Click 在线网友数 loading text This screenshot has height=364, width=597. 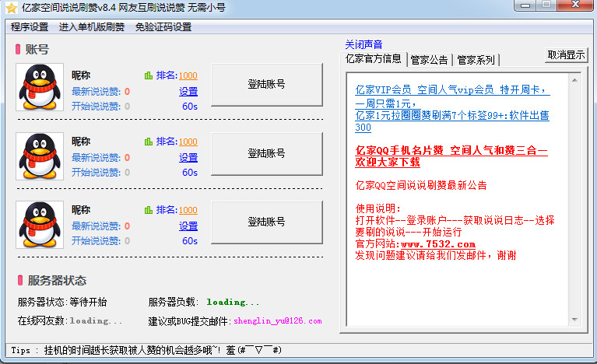[x=70, y=321]
